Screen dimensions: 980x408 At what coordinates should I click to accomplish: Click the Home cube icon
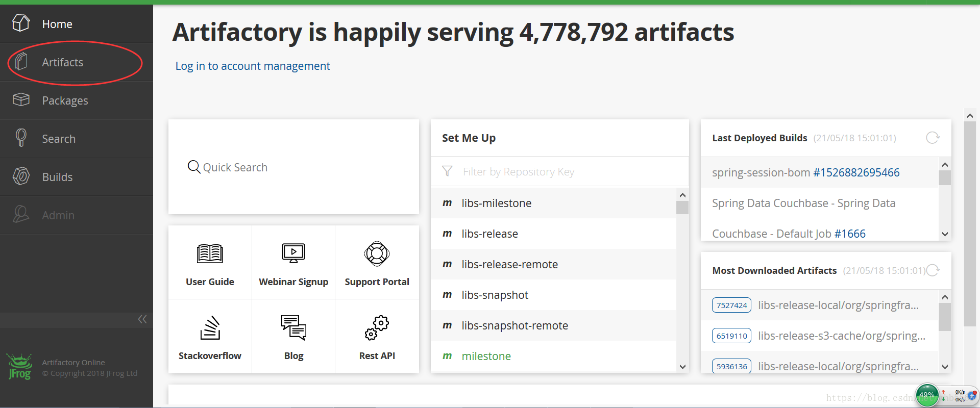point(21,23)
